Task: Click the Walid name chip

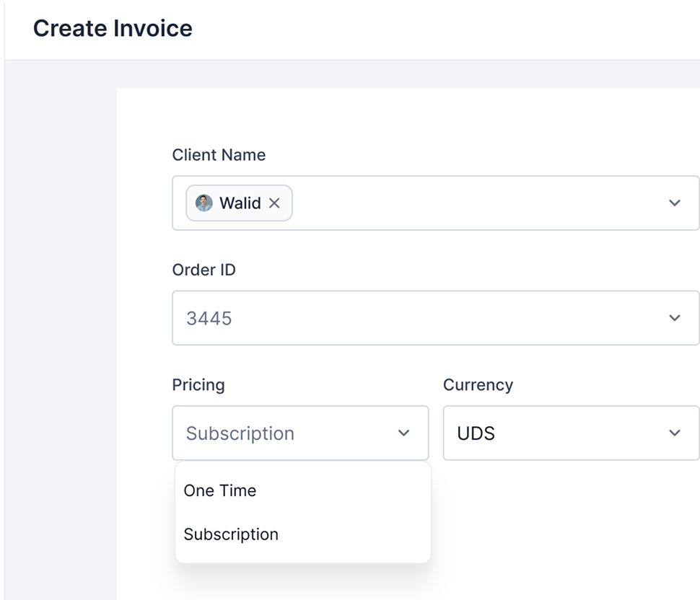Action: pos(240,203)
